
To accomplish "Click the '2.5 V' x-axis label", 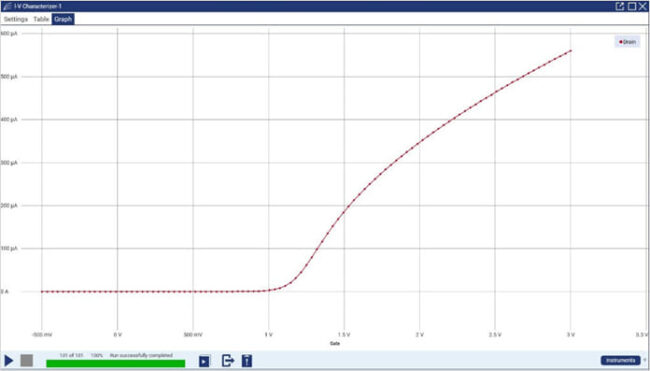I will tap(495, 334).
